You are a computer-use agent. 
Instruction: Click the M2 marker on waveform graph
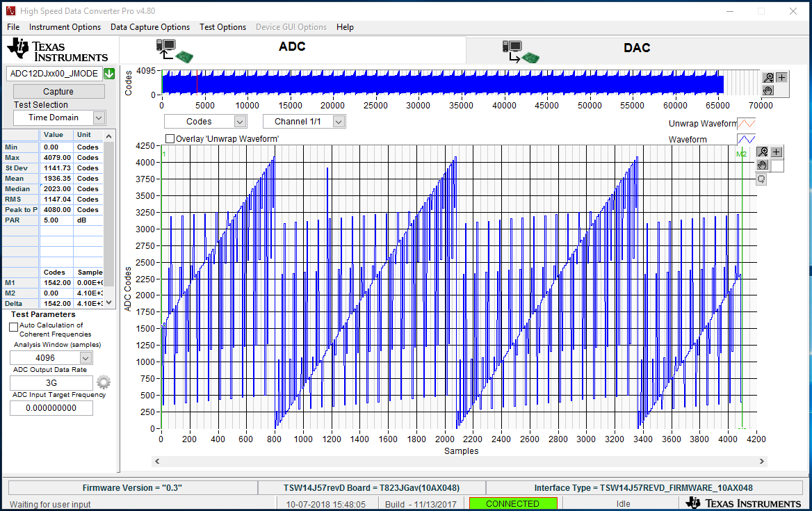(x=742, y=154)
